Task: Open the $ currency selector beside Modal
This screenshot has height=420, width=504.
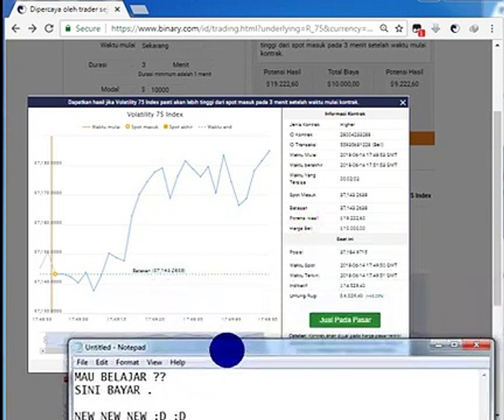Action: pos(143,89)
